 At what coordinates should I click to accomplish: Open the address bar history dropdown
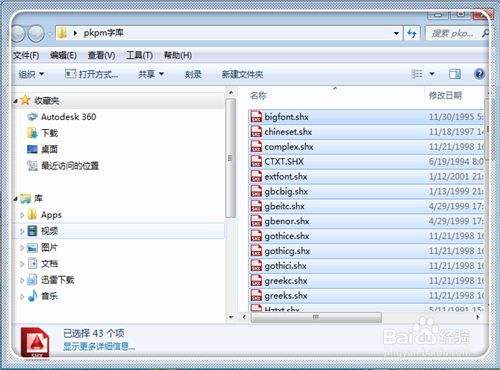pyautogui.click(x=396, y=33)
